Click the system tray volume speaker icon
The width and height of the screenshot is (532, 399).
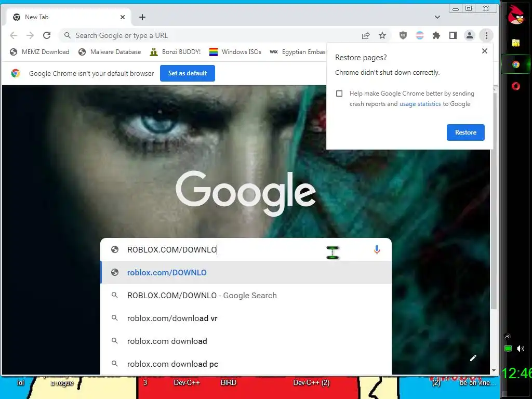click(x=521, y=349)
